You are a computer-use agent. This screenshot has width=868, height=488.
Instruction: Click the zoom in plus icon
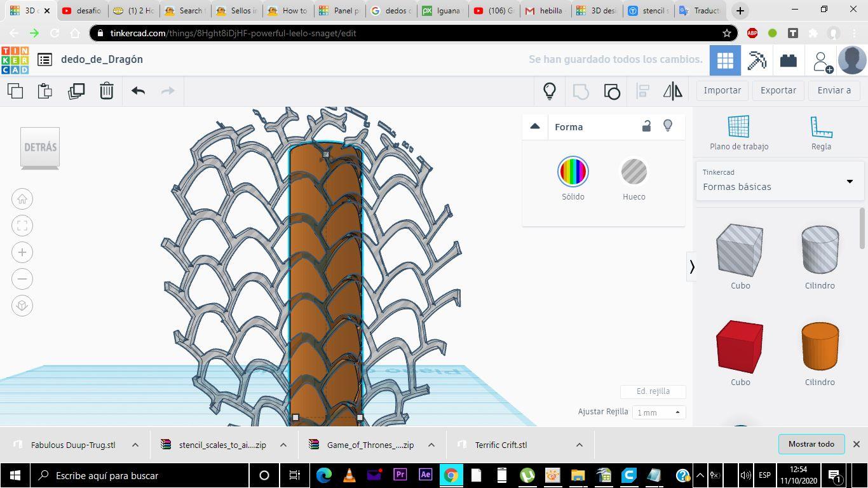coord(22,252)
